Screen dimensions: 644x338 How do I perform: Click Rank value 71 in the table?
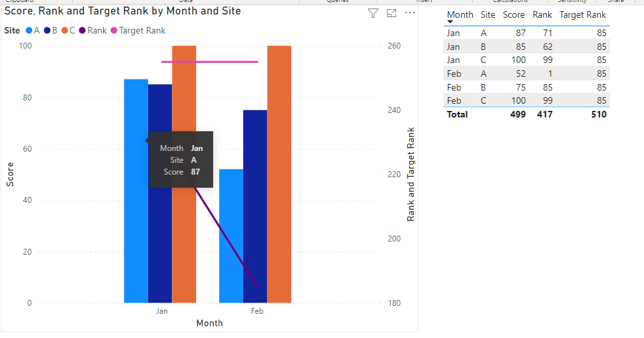(x=548, y=33)
